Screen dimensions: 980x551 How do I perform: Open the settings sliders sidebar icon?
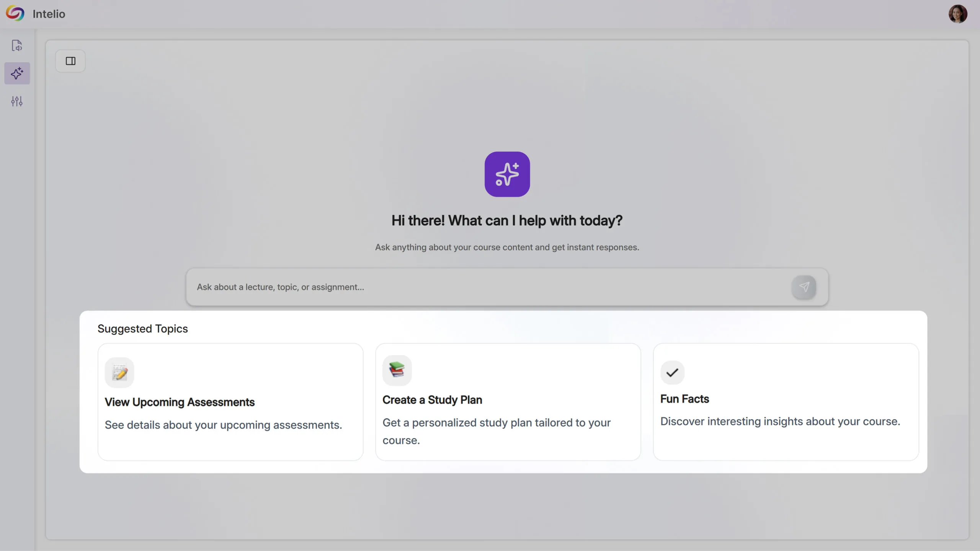17,101
